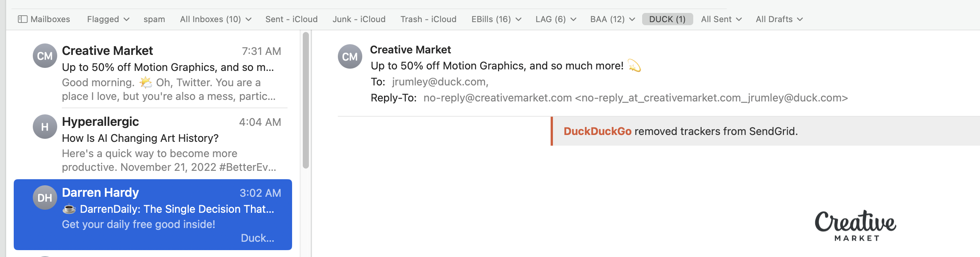980x257 pixels.
Task: Click the no-reply@creativemarket.com Reply-To address
Action: pos(636,98)
